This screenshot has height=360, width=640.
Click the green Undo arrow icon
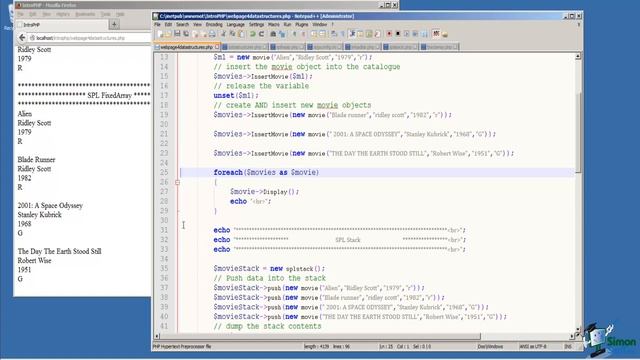pyautogui.click(x=253, y=34)
